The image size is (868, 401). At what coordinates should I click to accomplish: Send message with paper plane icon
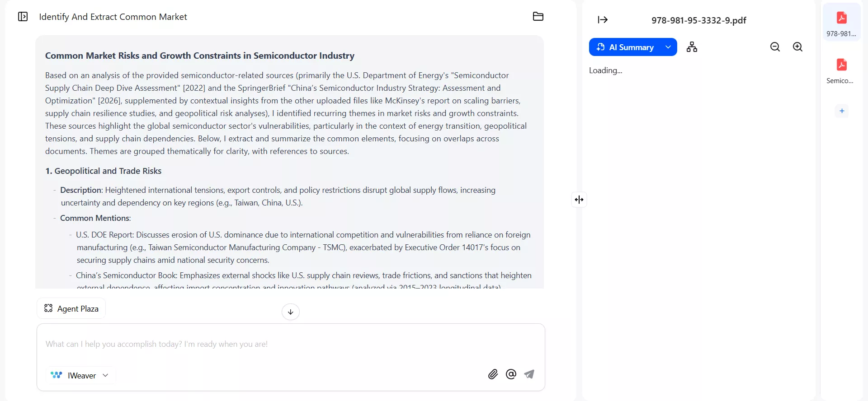pos(529,374)
